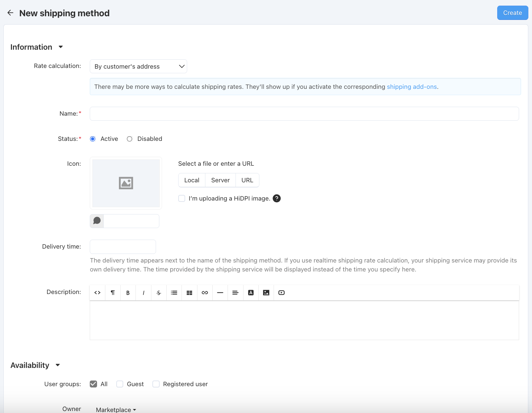Choose URL image source option
The height and width of the screenshot is (413, 532).
coord(247,180)
